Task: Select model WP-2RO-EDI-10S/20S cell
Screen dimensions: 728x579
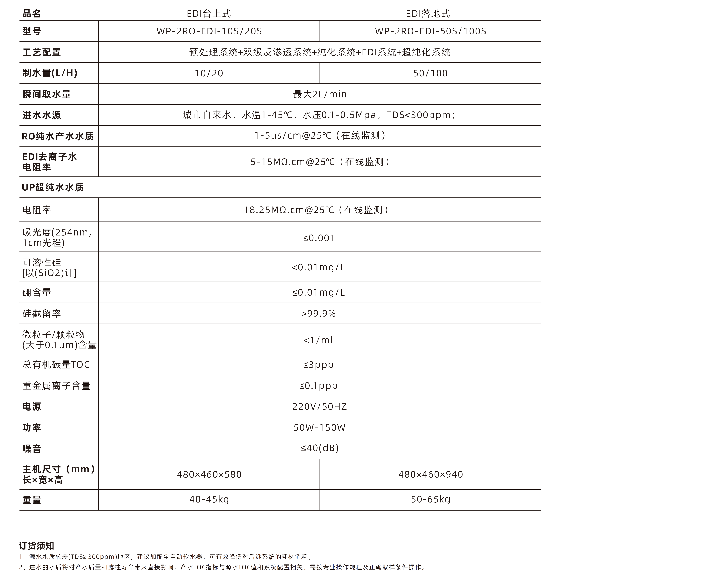Action: [x=209, y=31]
